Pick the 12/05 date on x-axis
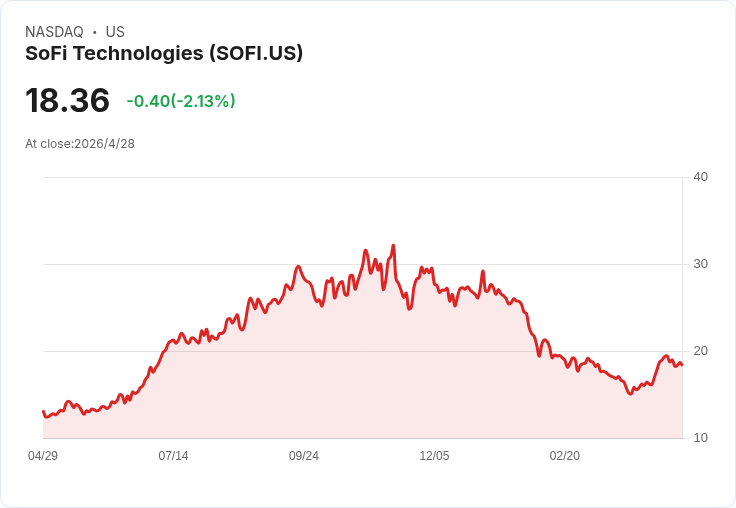The image size is (736, 508). [x=434, y=456]
